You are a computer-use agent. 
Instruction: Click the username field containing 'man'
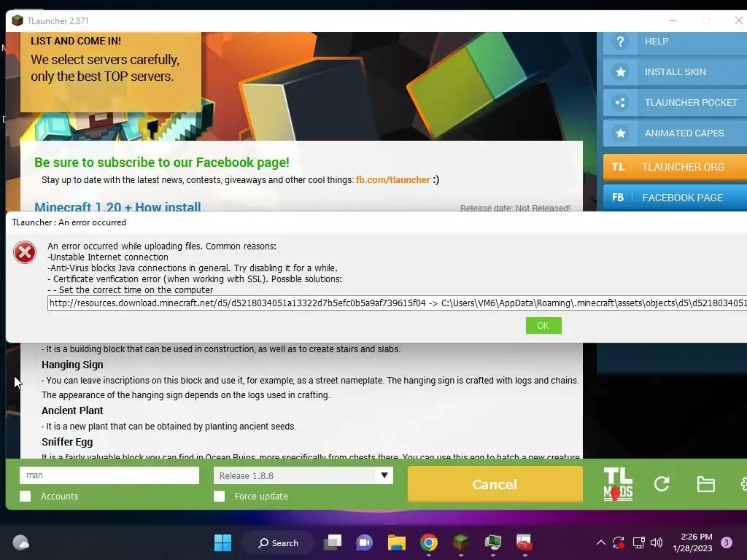pos(109,475)
